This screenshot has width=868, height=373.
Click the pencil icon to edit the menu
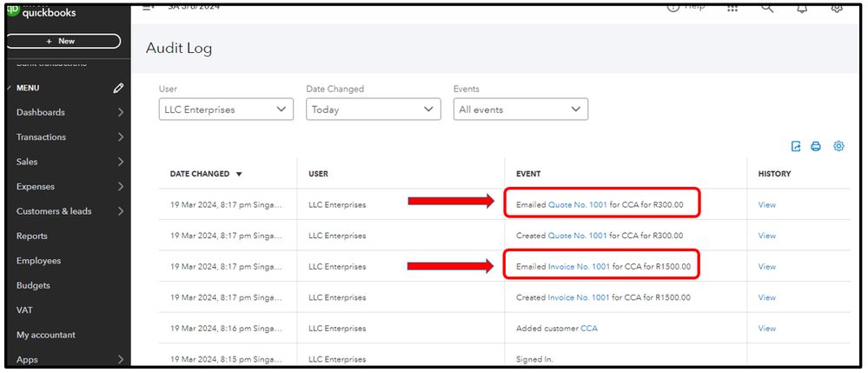pyautogui.click(x=118, y=88)
